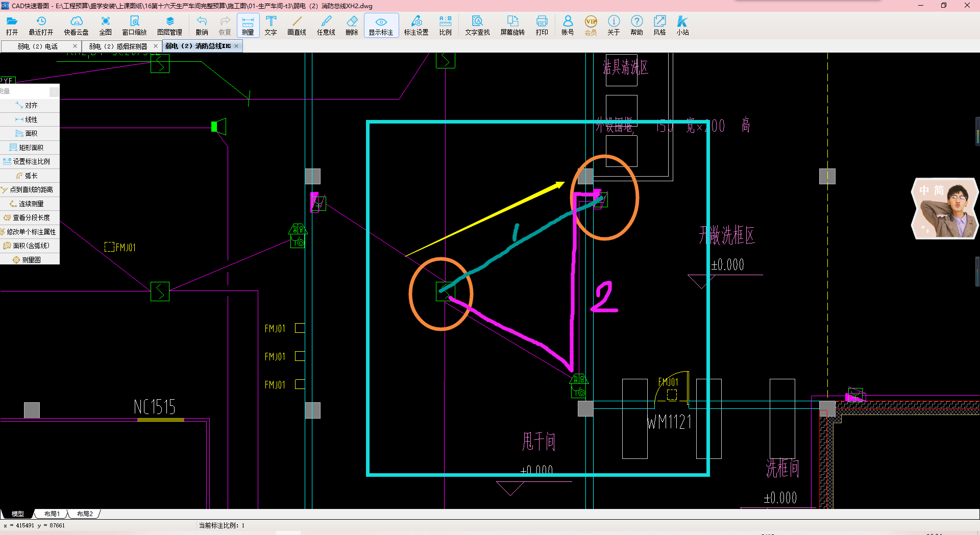Screen dimensions: 980x535
Task: Open the 账号 account menu
Action: 568,26
